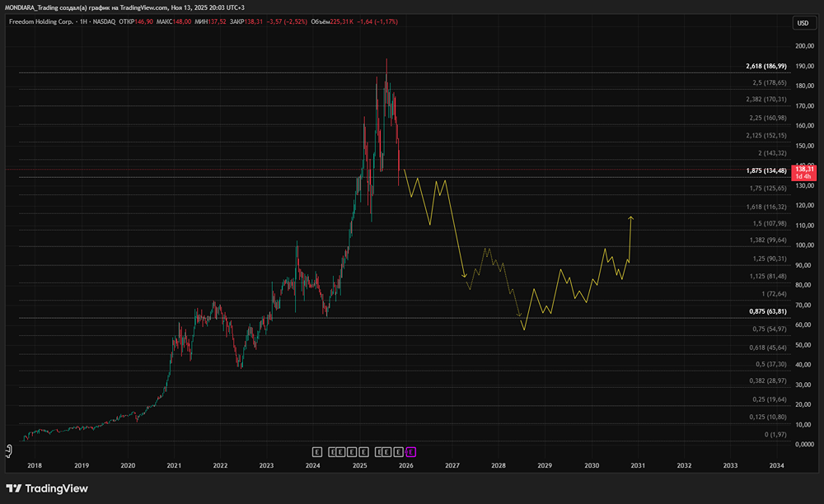
Task: Click the 100,00 price scale label
Action: 804,245
